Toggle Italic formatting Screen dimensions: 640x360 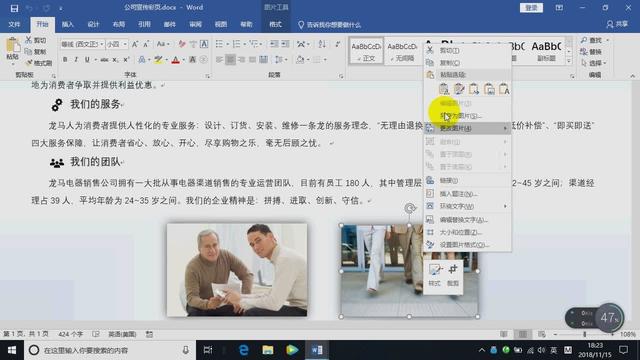[x=76, y=60]
